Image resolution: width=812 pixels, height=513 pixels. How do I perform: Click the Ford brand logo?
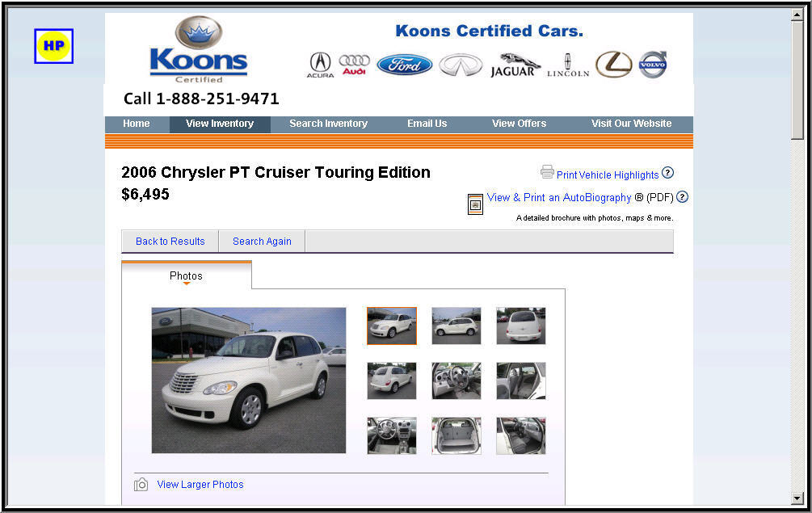405,65
